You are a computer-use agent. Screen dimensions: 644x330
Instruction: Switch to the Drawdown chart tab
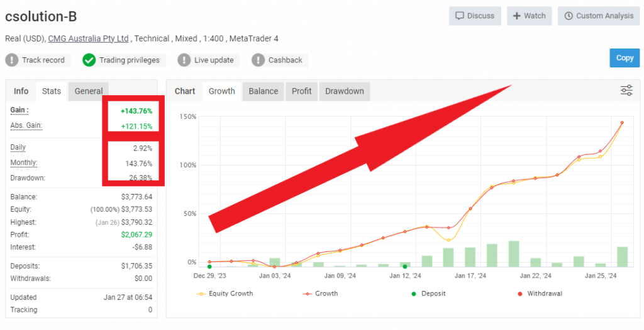click(345, 91)
